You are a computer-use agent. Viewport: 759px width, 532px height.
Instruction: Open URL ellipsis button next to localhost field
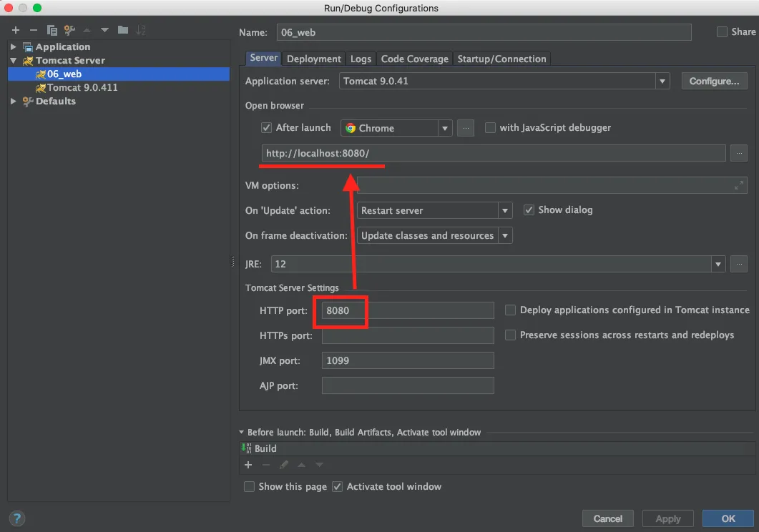[x=739, y=153]
